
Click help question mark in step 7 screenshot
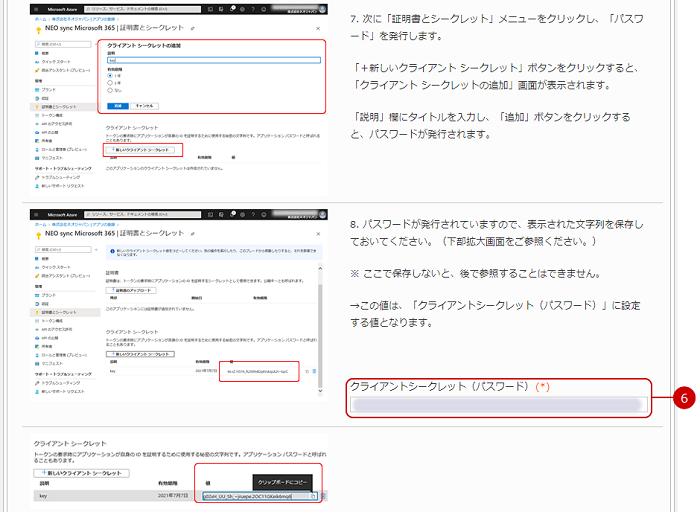click(253, 9)
